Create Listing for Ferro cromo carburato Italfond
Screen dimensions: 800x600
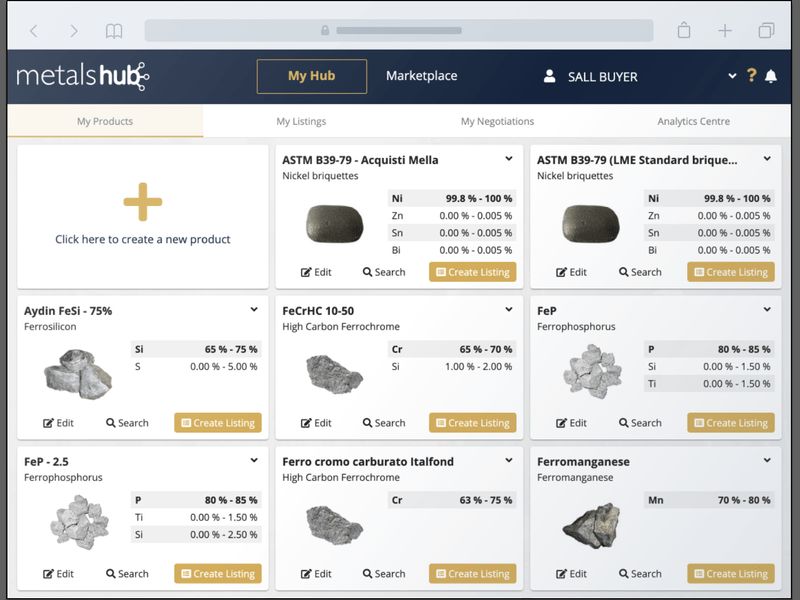(472, 573)
